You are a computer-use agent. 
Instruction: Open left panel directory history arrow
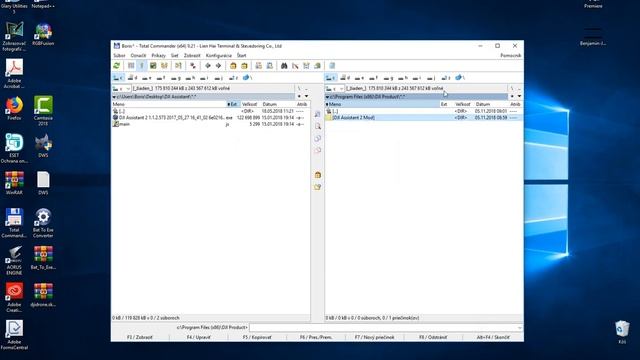pos(306,97)
